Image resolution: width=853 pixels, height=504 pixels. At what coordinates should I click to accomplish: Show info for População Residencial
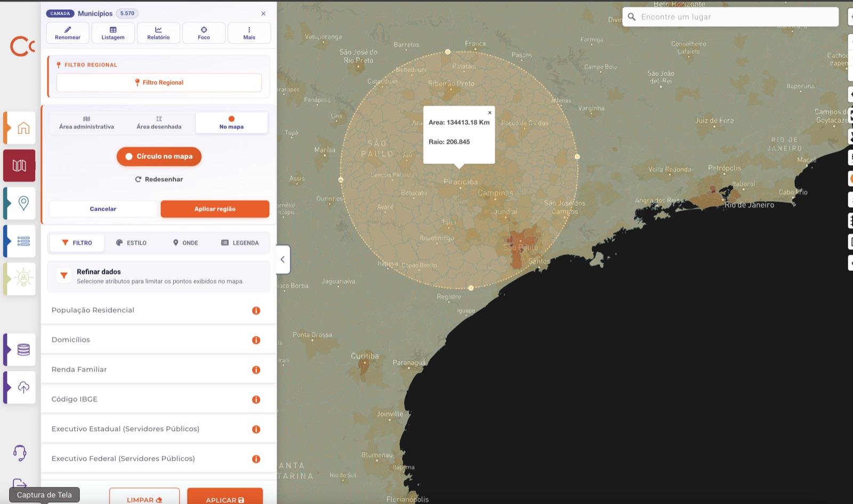pyautogui.click(x=256, y=311)
